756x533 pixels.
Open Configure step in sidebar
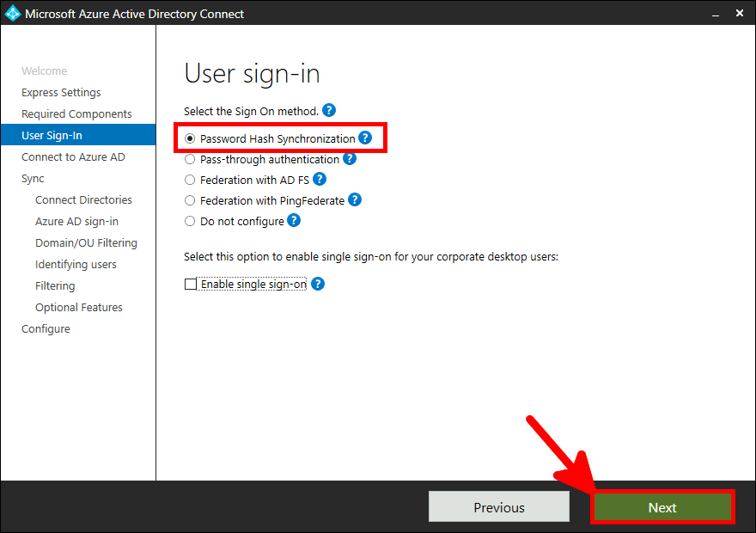point(46,329)
